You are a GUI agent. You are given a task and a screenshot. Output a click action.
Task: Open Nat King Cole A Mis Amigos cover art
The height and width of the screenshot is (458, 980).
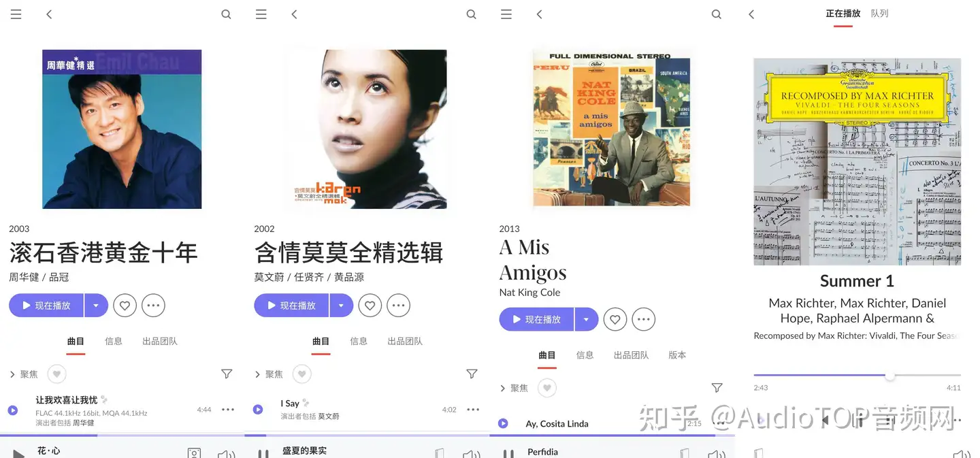point(612,129)
